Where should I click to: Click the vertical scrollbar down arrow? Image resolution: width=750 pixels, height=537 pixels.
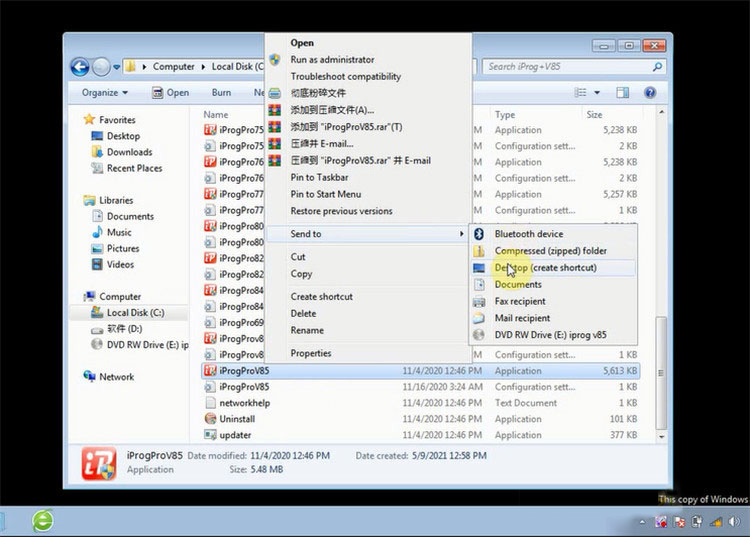662,437
